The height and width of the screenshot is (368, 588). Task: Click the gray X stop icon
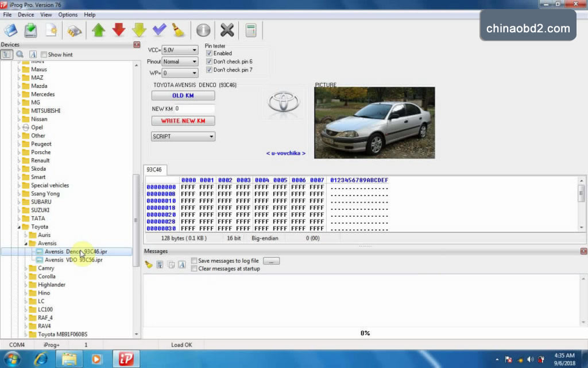[227, 30]
